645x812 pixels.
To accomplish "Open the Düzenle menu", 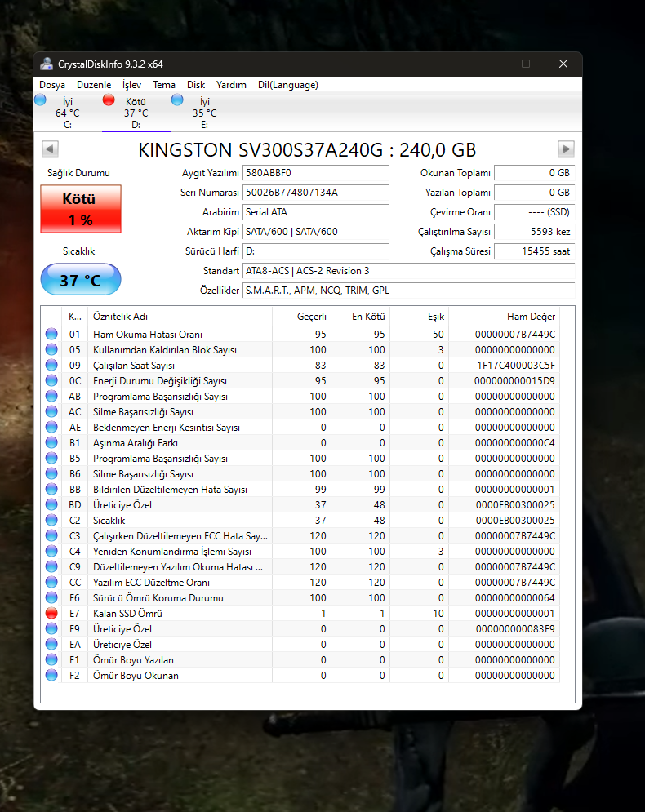I will tap(94, 85).
